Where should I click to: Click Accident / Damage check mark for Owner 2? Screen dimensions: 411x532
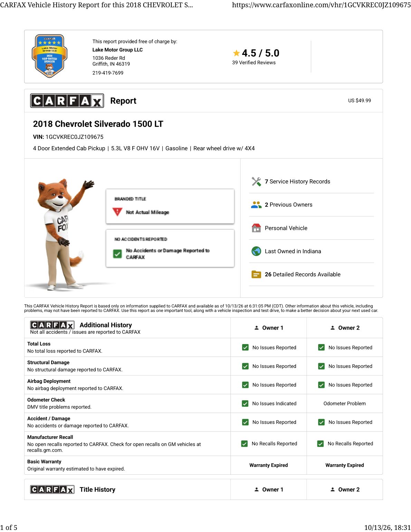[x=321, y=422]
